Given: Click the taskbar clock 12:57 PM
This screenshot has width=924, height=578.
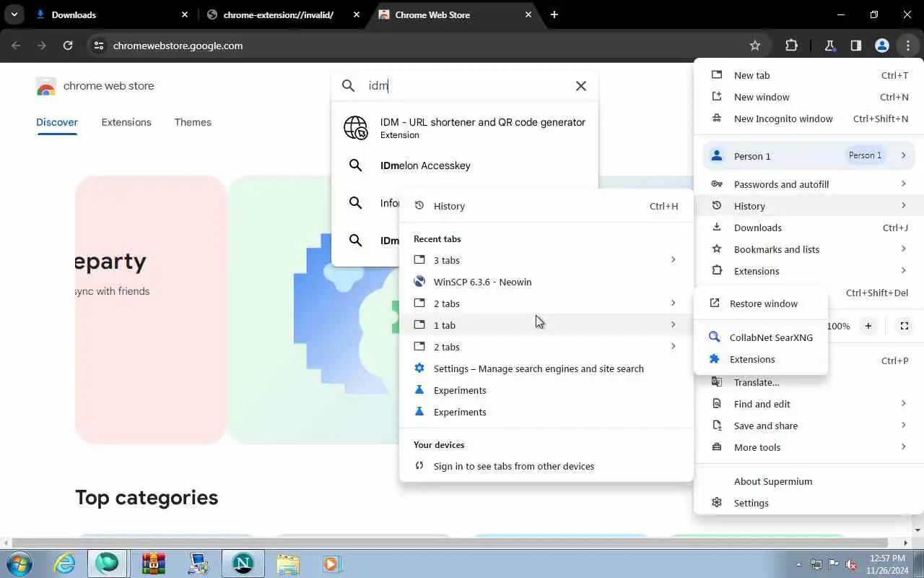Looking at the screenshot, I should [887, 564].
